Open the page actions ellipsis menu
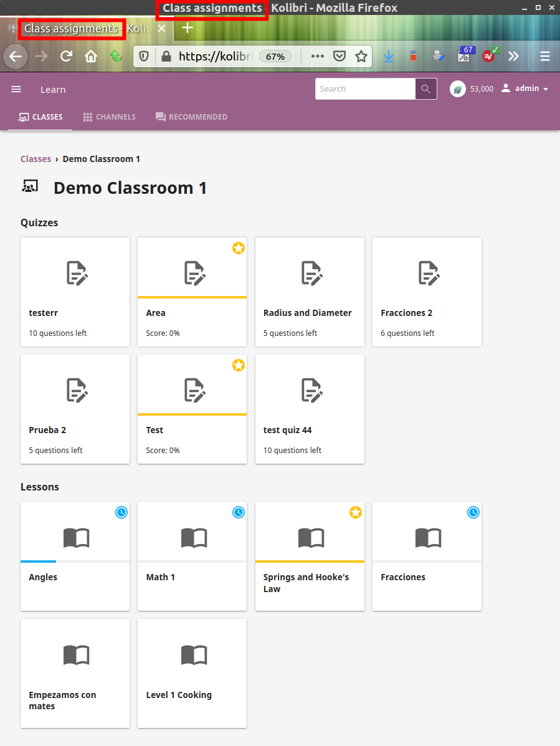The height and width of the screenshot is (746, 560). click(x=317, y=56)
